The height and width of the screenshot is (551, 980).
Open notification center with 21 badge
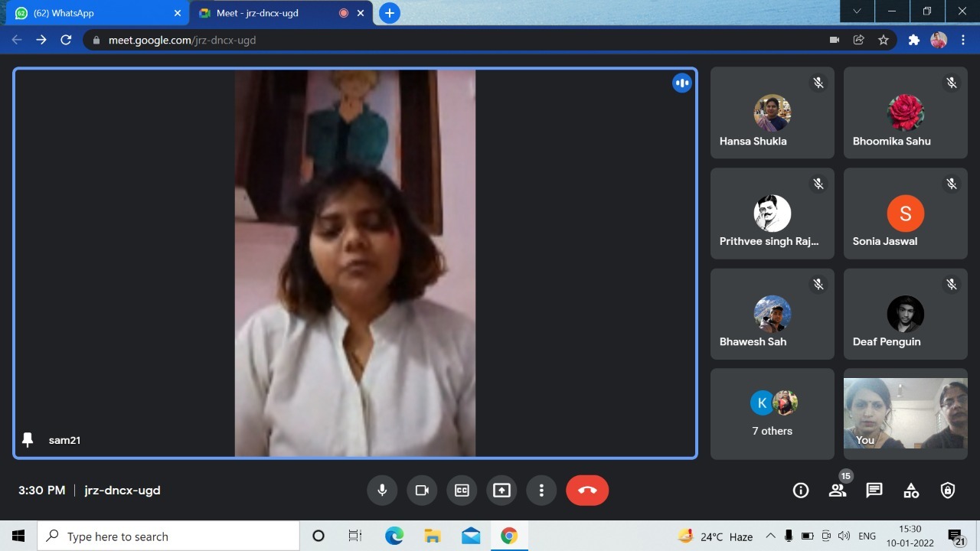click(x=957, y=537)
